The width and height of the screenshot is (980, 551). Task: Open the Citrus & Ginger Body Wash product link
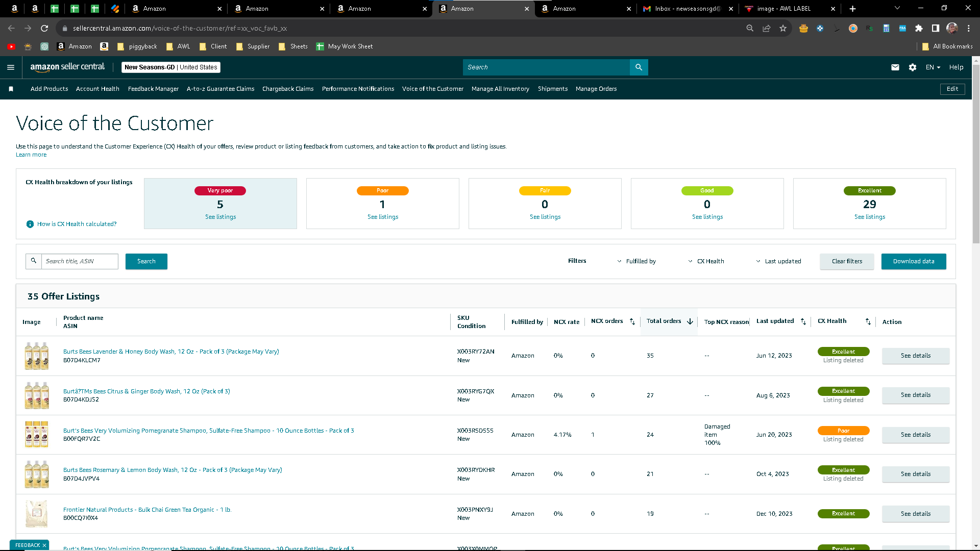[x=146, y=391]
